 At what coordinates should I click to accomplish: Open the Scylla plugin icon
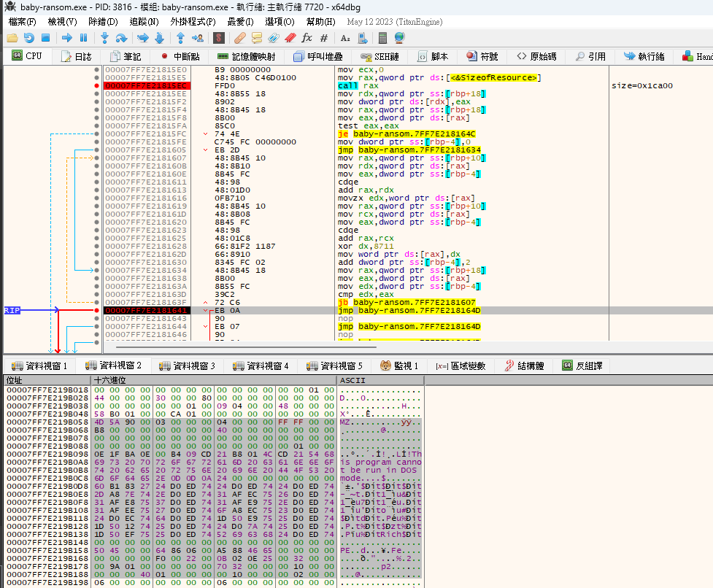219,38
